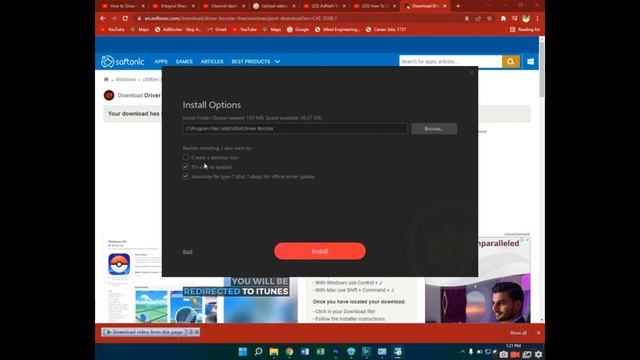The height and width of the screenshot is (360, 640).
Task: Click the red video record icon
Action: (516, 355)
